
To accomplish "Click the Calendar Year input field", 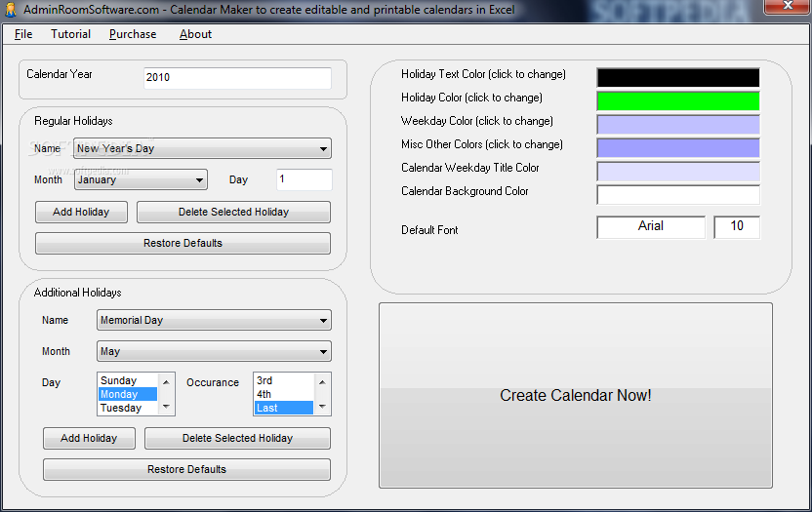I will click(237, 78).
